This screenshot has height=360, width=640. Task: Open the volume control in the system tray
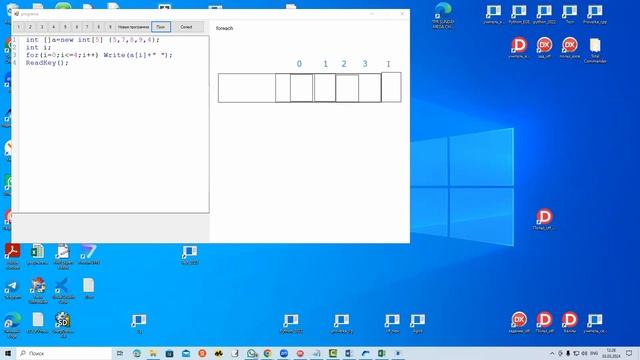pos(584,353)
